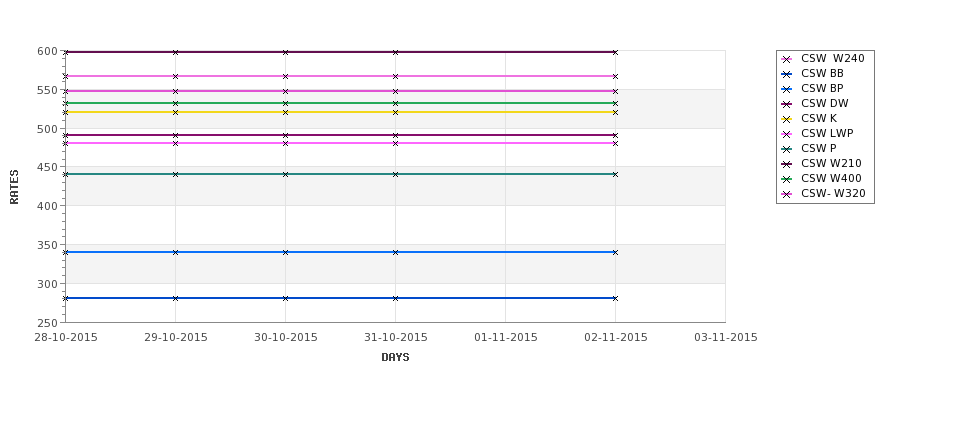Screen dimensions: 975x429
Task: Click the CSW DW legend marker icon
Action: (787, 104)
